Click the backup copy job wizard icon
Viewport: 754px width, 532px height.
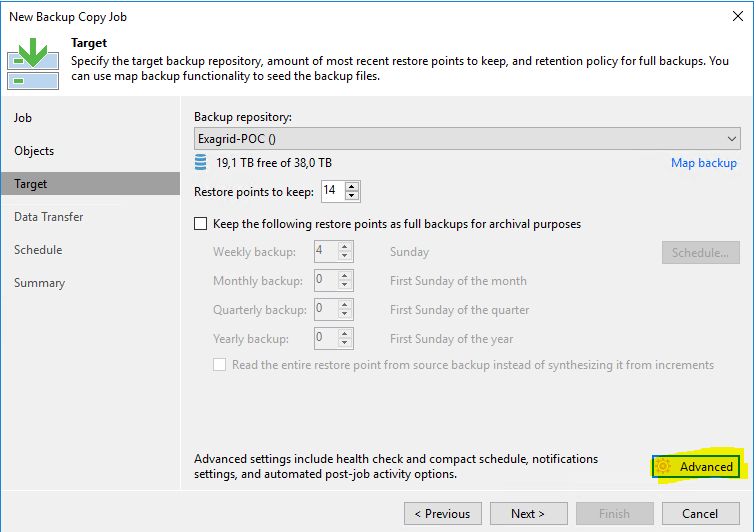(33, 63)
